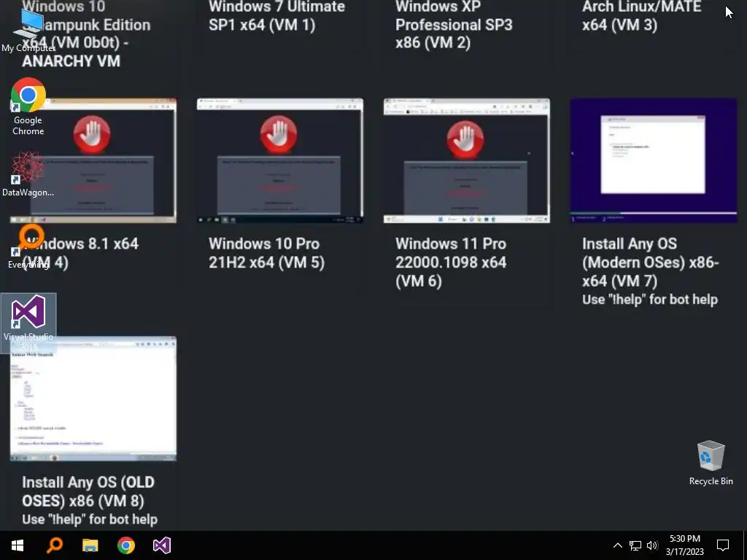Open the My Computer desktop icon
747x560 pixels.
(x=28, y=31)
